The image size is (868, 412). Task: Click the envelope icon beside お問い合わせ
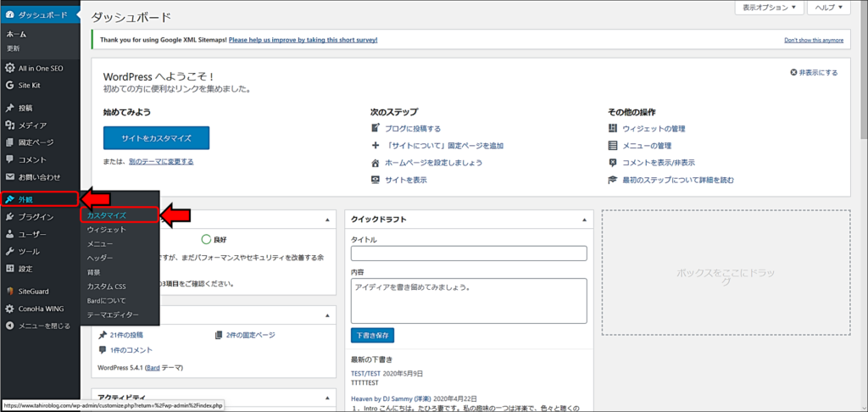(x=10, y=177)
